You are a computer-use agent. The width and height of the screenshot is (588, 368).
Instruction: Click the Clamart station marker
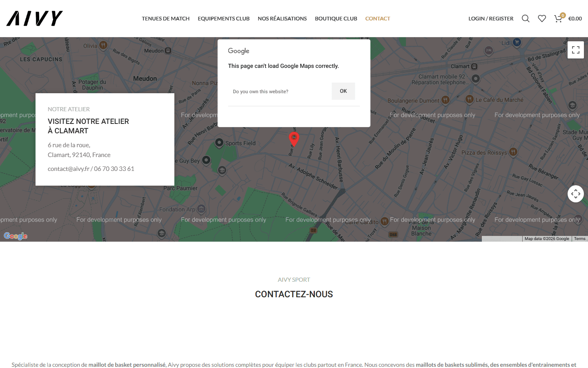(474, 66)
